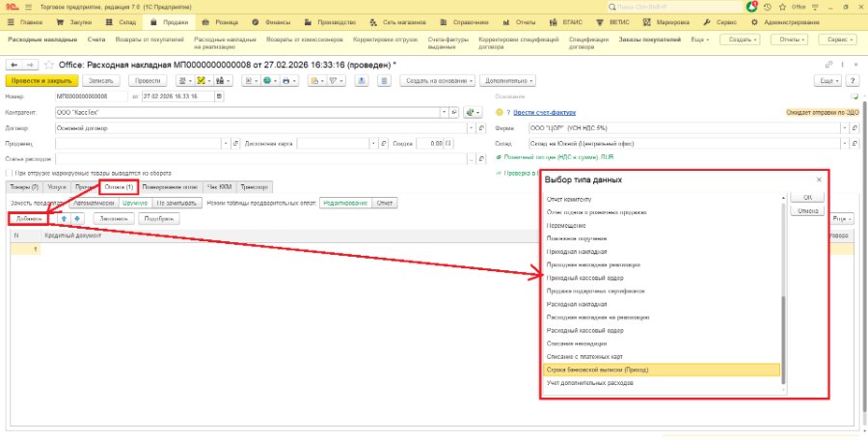The height and width of the screenshot is (441, 868).
Task: Move row down with blue down arrow
Action: [77, 218]
